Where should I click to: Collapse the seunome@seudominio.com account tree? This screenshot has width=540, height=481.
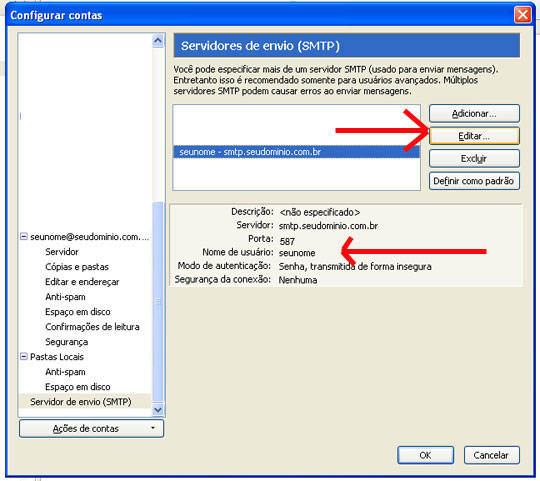24,237
